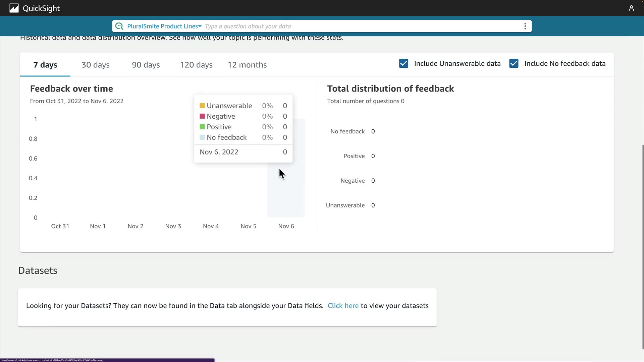The width and height of the screenshot is (644, 362).
Task: Show the 12 months tab
Action: coord(247,65)
